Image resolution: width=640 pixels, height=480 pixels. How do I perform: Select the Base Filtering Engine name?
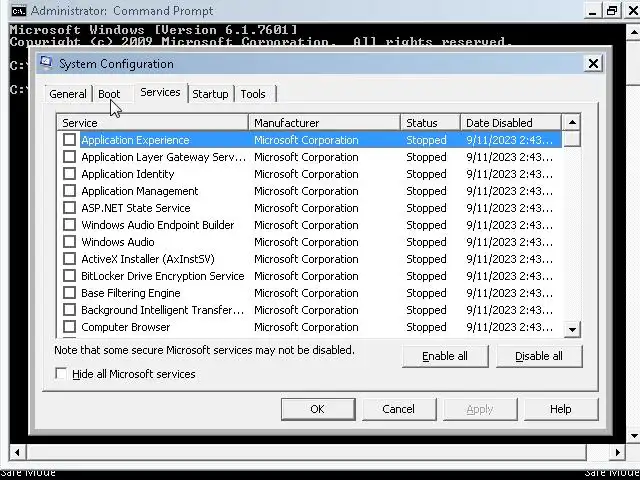tap(131, 293)
